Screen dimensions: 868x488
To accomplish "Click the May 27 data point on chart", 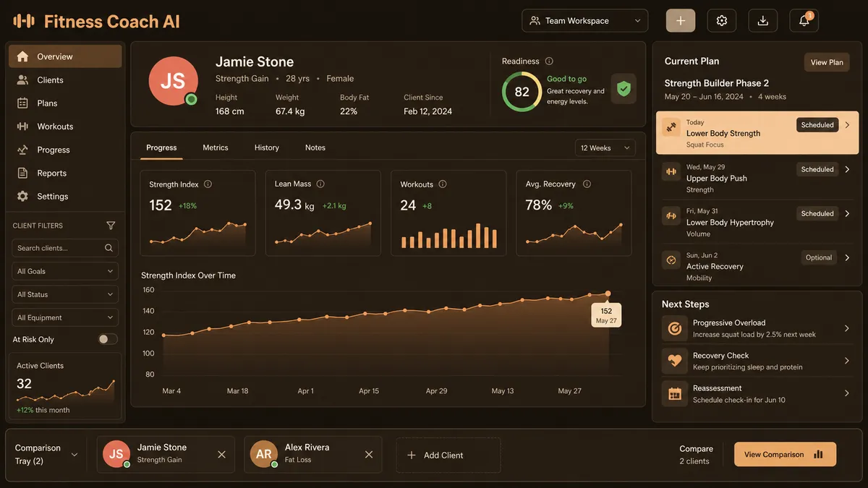I will pos(608,294).
